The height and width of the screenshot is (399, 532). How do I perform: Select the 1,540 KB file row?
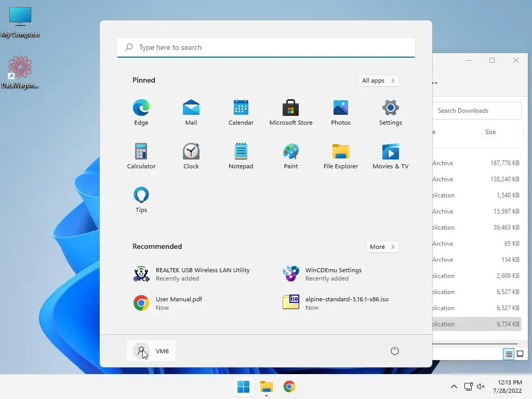coord(477,195)
